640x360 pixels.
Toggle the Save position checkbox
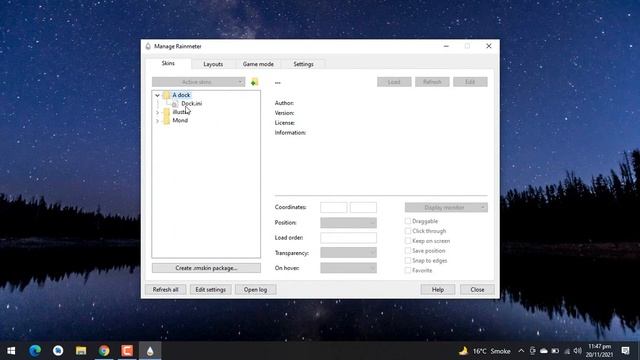(x=408, y=251)
